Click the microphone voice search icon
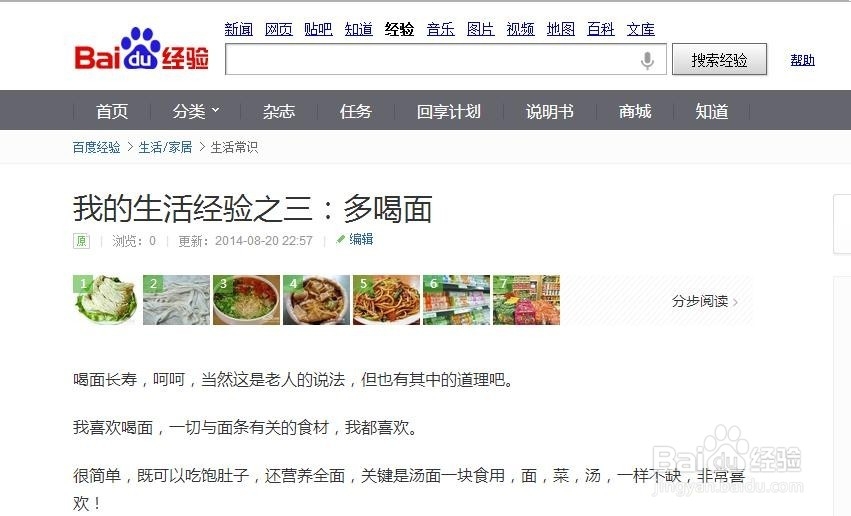Screen dimensions: 851x516 point(647,60)
